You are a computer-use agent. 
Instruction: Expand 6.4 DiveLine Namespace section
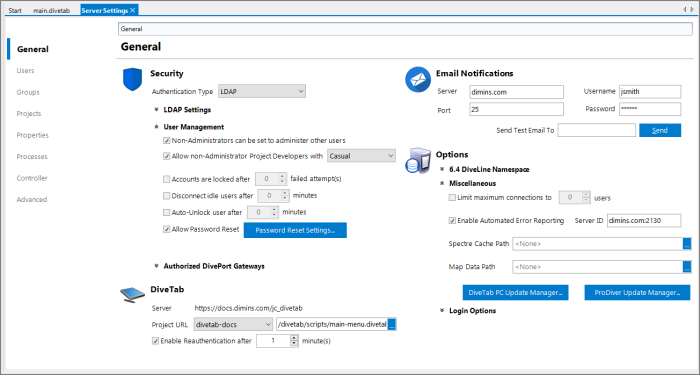(442, 169)
